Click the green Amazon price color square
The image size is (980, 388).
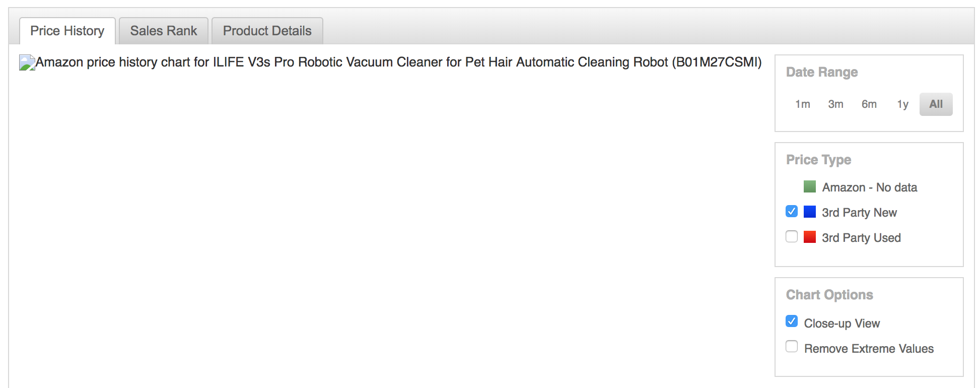pyautogui.click(x=810, y=186)
